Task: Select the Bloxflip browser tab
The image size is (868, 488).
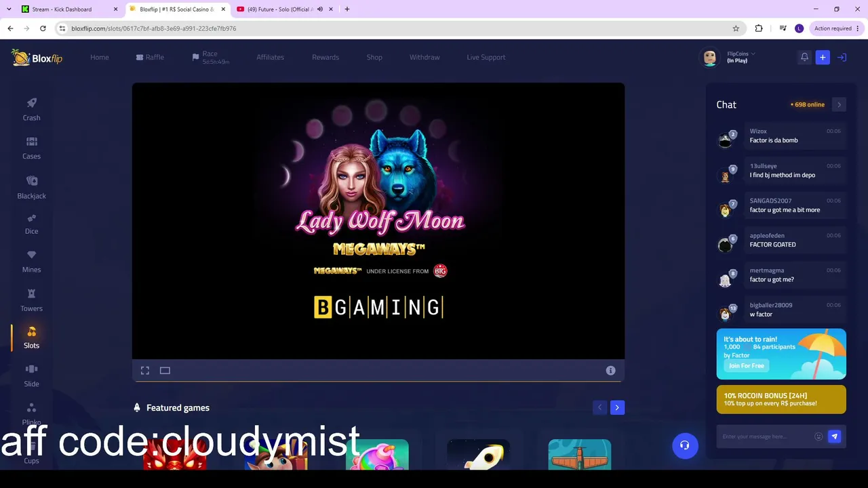Action: click(x=178, y=9)
